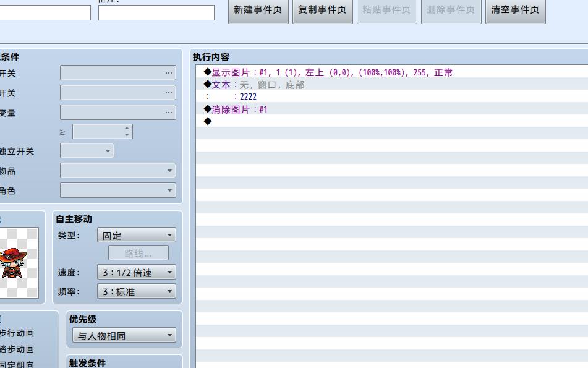The width and height of the screenshot is (588, 368).
Task: Click the greyed-out 路线... button
Action: (x=138, y=253)
